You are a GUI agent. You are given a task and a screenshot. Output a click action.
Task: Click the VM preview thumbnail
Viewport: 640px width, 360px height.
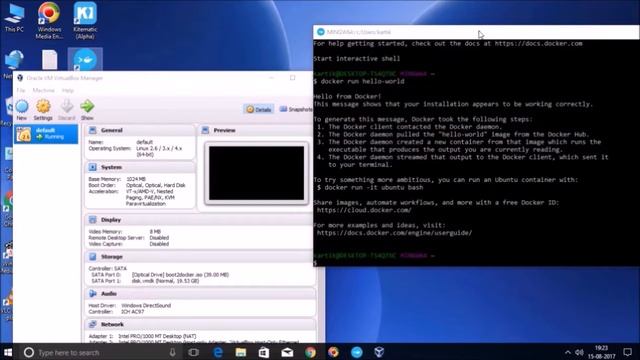pos(256,173)
